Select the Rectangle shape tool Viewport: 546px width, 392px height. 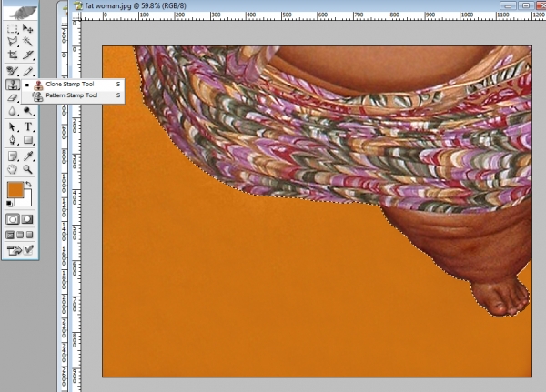point(27,140)
